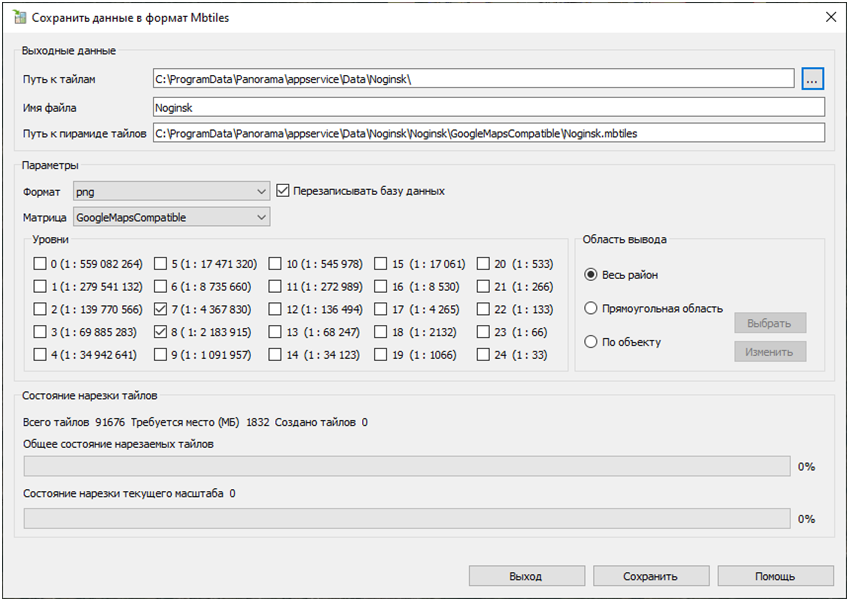Select the 'По объекту' radio option
Viewport: 849px width, 601px height.
pyautogui.click(x=591, y=342)
